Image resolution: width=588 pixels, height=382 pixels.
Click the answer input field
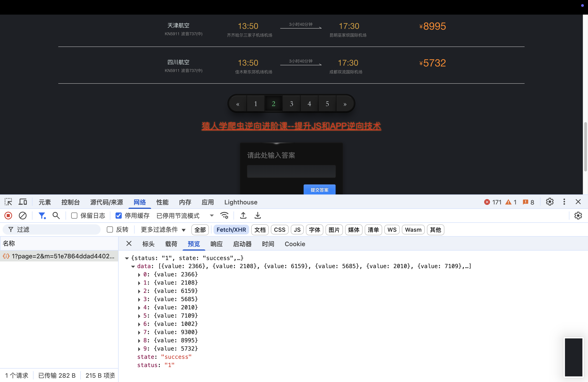tap(291, 171)
